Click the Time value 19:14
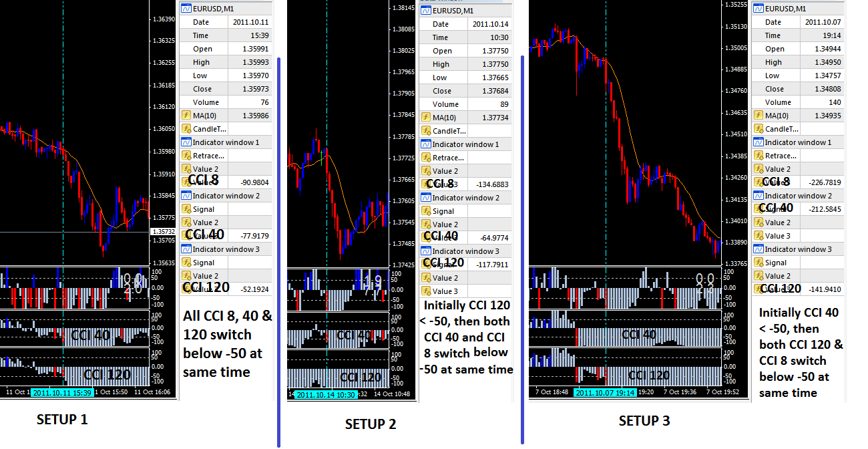 831,35
